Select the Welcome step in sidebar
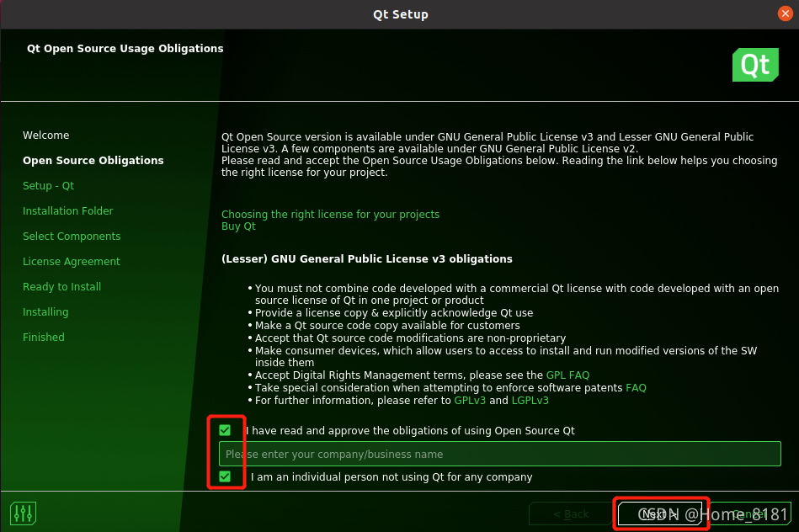Image resolution: width=799 pixels, height=532 pixels. coord(45,135)
